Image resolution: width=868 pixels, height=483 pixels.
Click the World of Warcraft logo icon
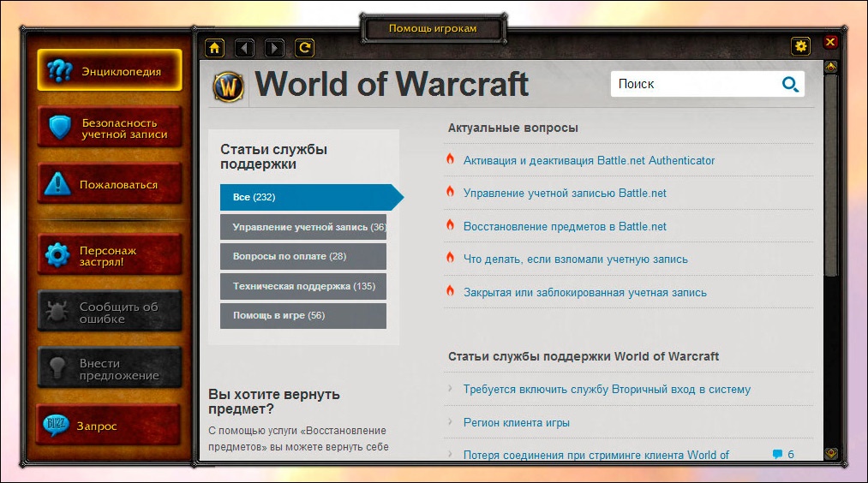pos(229,86)
